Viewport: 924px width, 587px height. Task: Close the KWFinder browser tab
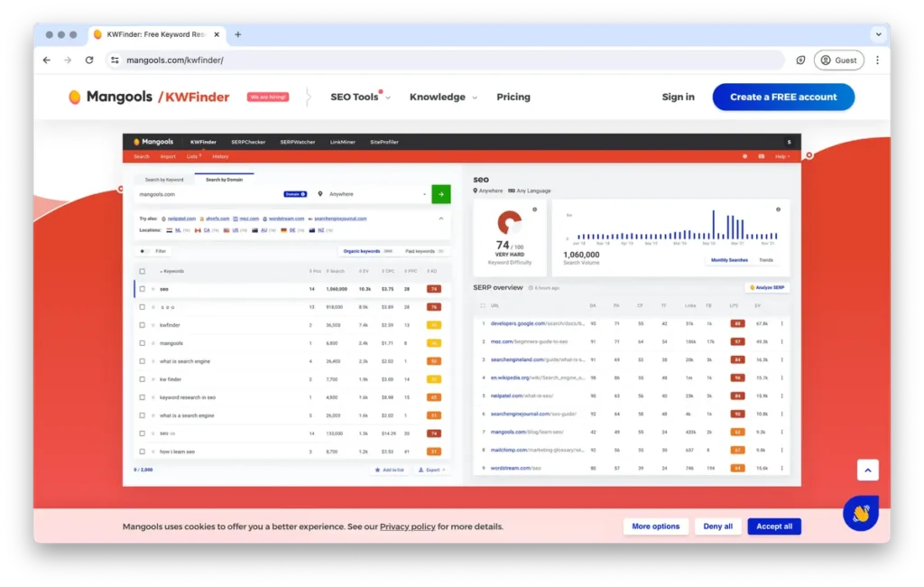click(x=217, y=34)
